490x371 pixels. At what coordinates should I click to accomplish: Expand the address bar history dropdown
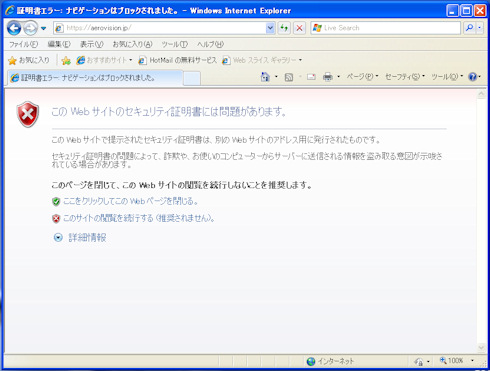click(270, 28)
